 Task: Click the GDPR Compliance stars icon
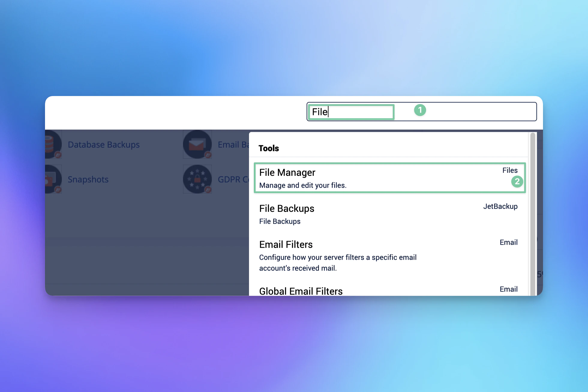point(197,179)
